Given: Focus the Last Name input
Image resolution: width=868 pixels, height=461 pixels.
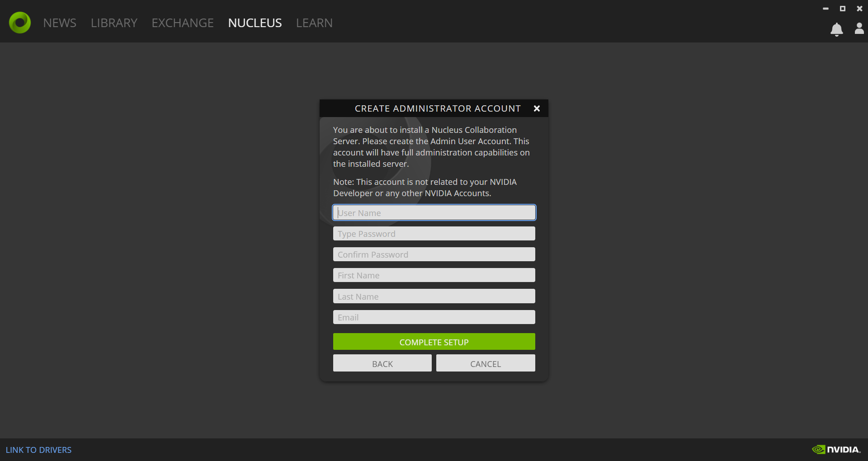Looking at the screenshot, I should [x=434, y=296].
